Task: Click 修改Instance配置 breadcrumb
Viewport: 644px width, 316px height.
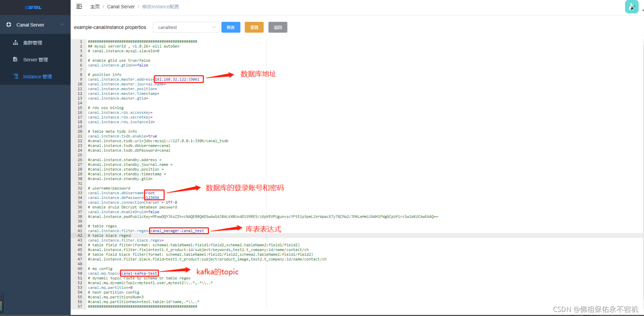Action: point(160,7)
